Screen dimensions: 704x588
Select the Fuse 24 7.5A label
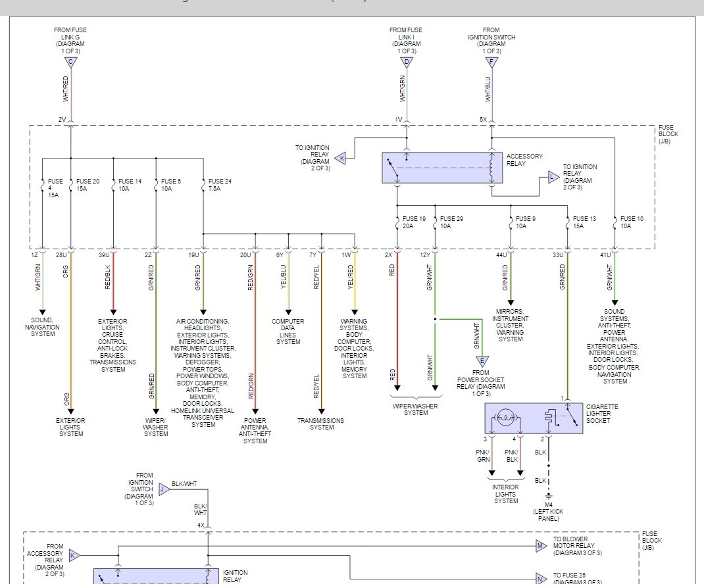click(x=219, y=185)
